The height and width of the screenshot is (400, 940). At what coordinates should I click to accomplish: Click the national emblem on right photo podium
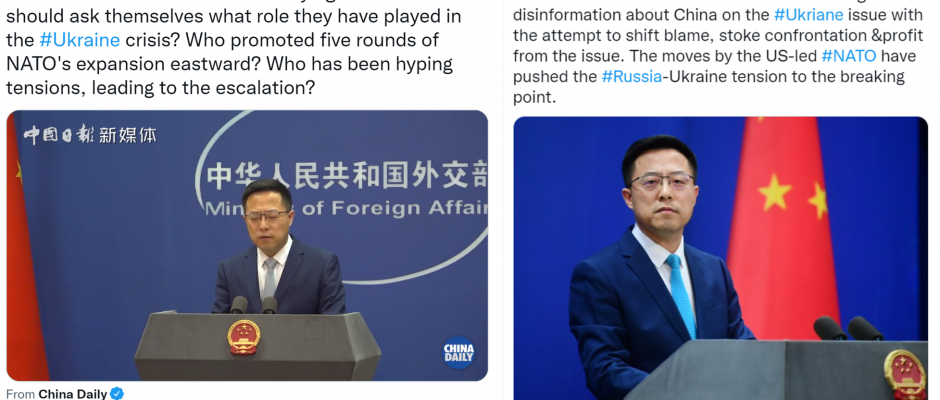click(905, 374)
